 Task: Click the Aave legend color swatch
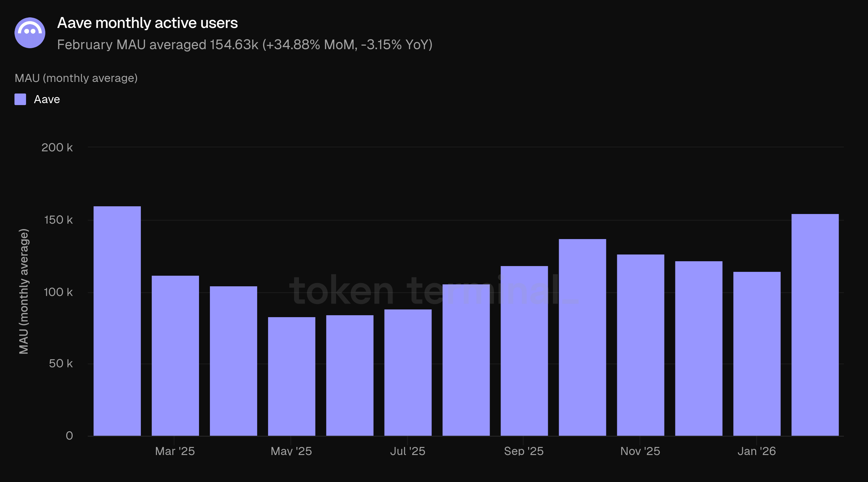point(20,99)
